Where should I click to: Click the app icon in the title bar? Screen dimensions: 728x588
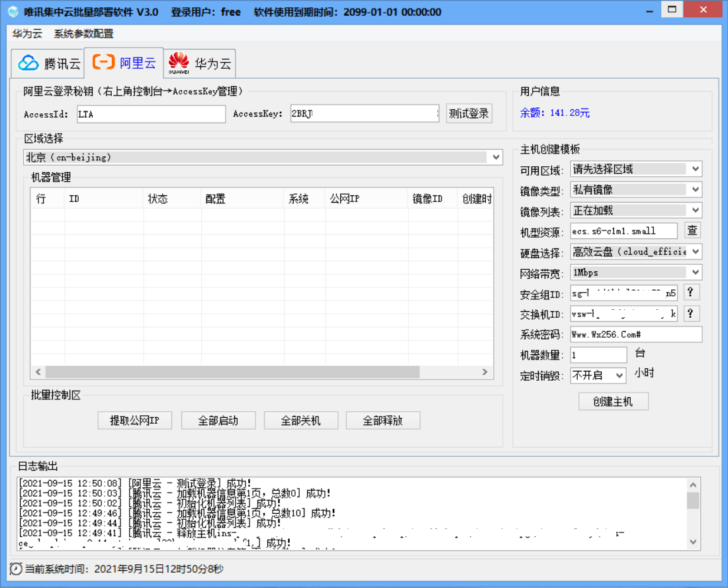tap(13, 12)
